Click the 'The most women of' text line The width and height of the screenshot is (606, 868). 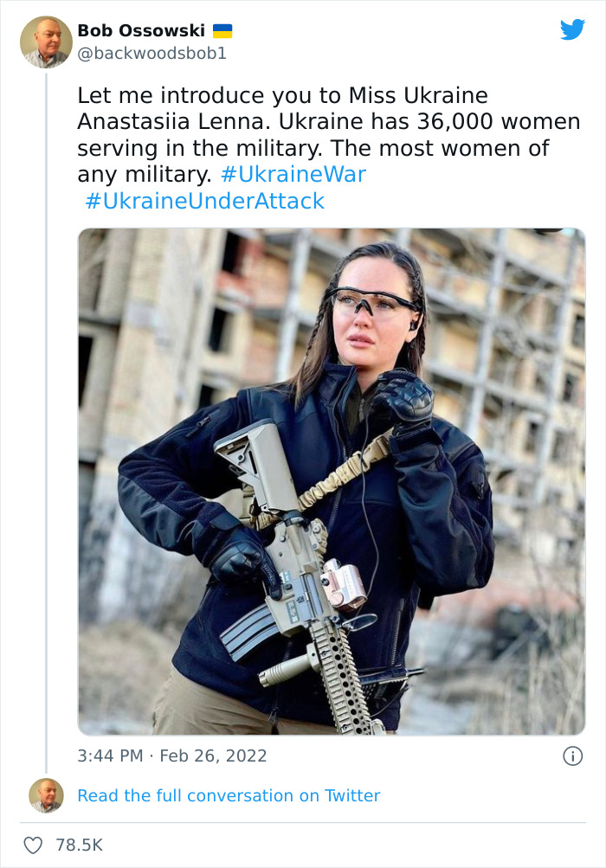(x=448, y=148)
